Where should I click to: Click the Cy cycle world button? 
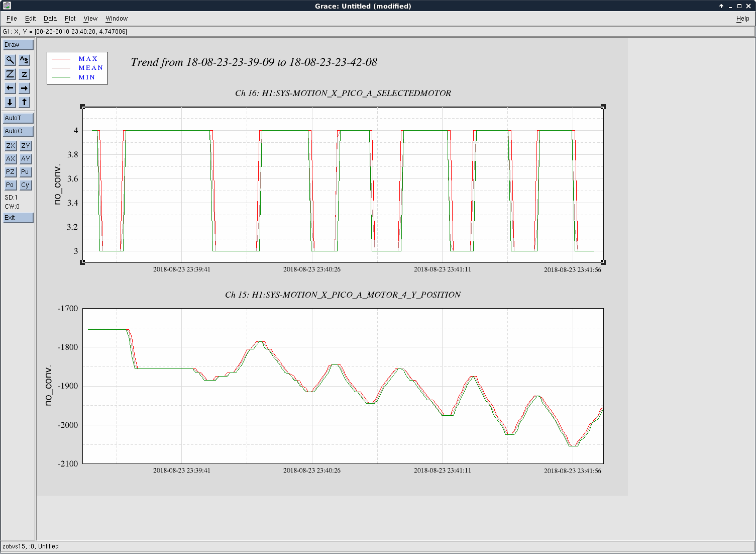(x=26, y=185)
